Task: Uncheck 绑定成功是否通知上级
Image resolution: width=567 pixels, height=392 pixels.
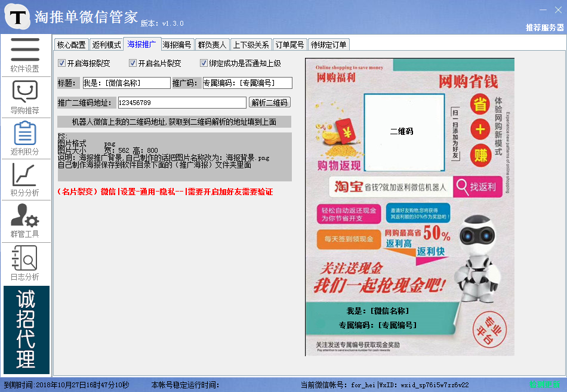Action: pyautogui.click(x=204, y=63)
